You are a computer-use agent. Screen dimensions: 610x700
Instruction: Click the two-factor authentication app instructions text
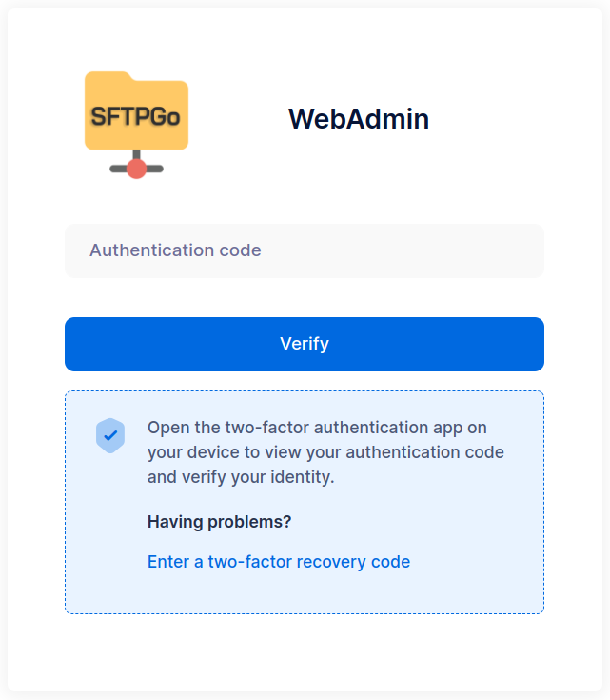[325, 451]
